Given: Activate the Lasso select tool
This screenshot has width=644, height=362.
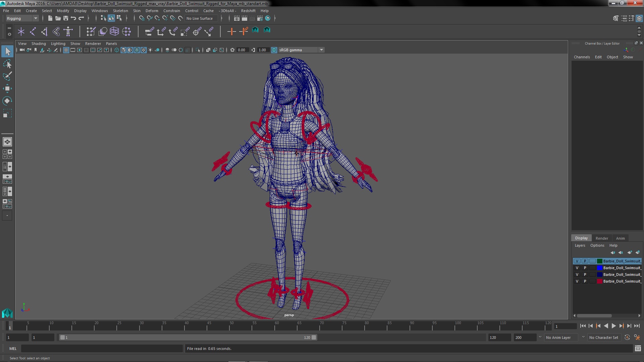Looking at the screenshot, I should 7,64.
